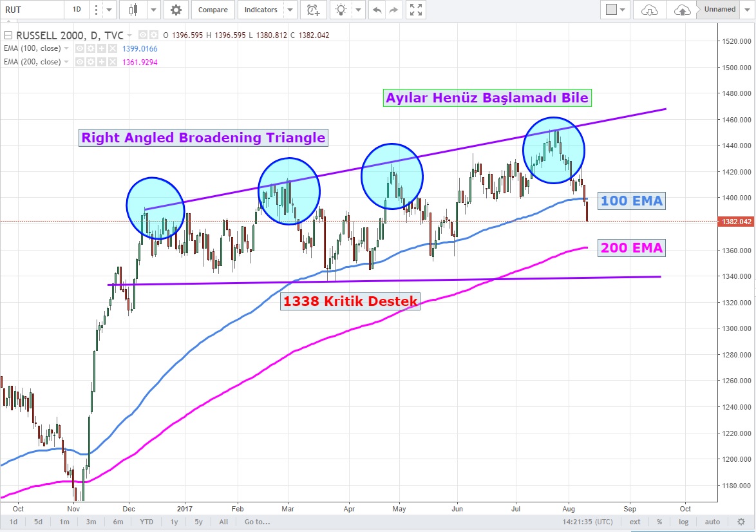The height and width of the screenshot is (532, 756).
Task: Click the Indicators button
Action: pyautogui.click(x=261, y=10)
